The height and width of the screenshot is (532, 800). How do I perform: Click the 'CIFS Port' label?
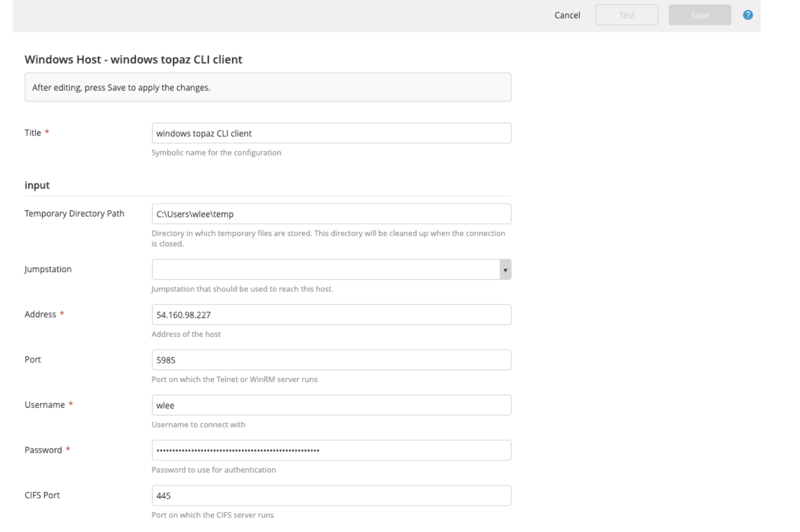pyautogui.click(x=42, y=495)
